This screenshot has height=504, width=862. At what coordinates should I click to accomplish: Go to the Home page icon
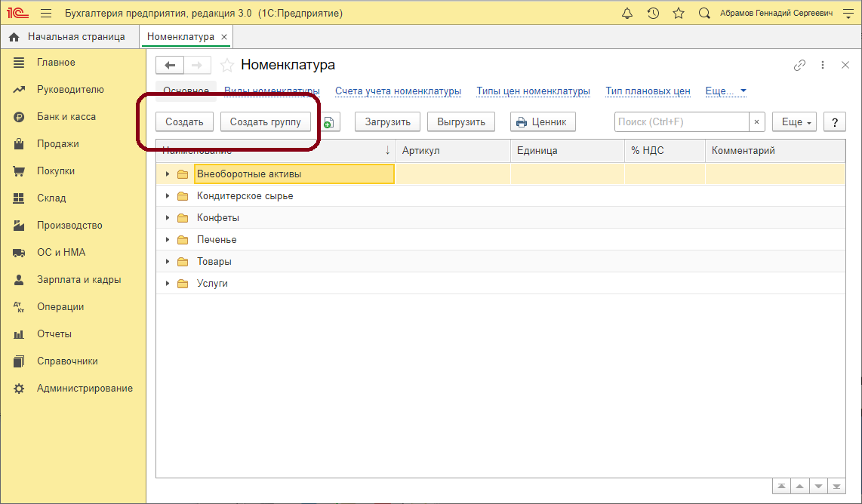[14, 37]
